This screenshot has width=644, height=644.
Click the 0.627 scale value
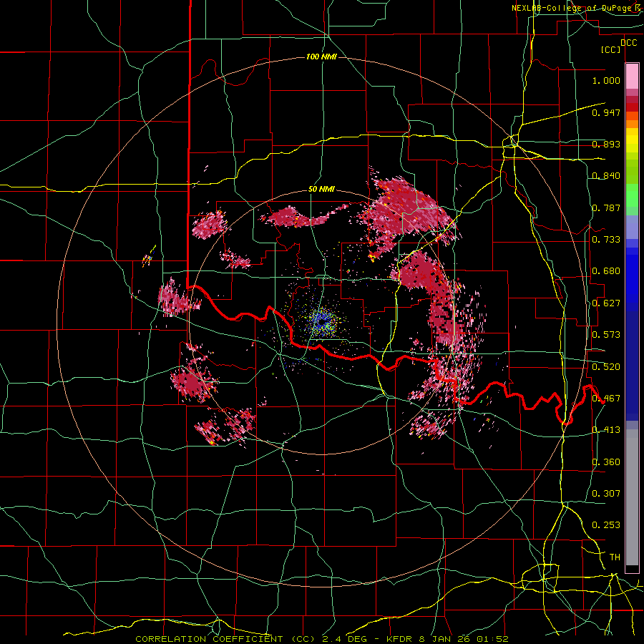click(x=606, y=303)
